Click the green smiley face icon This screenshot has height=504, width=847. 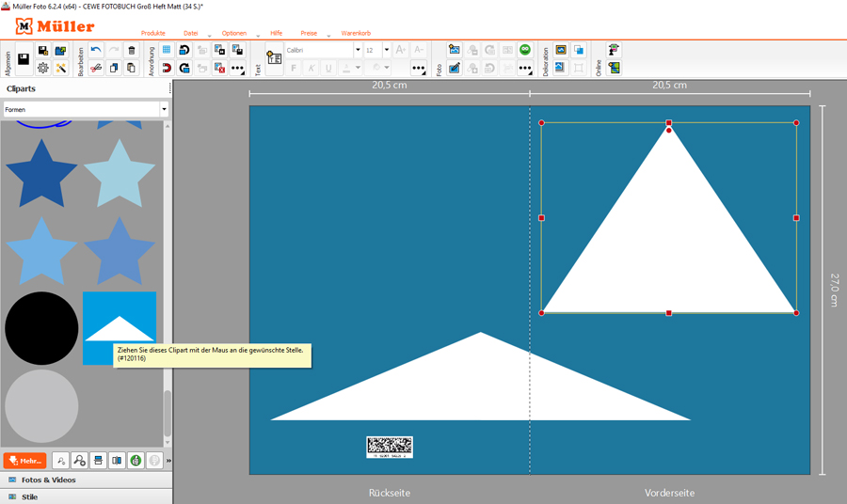(x=525, y=50)
